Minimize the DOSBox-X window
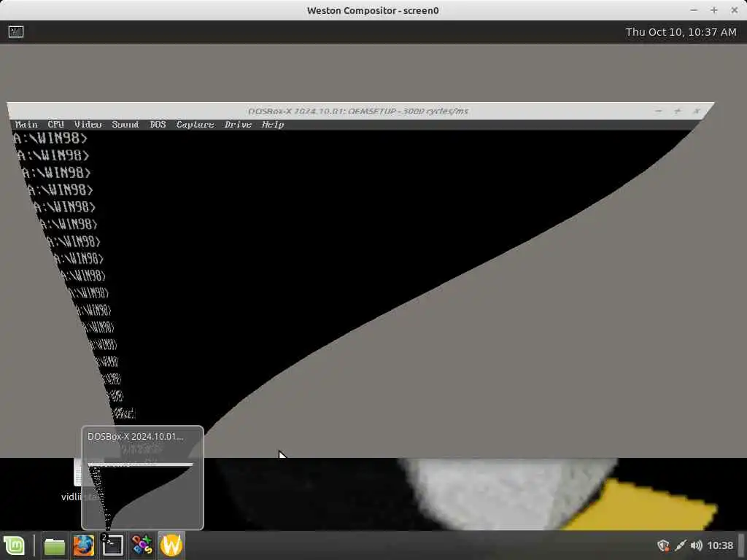The image size is (747, 560). (x=659, y=111)
